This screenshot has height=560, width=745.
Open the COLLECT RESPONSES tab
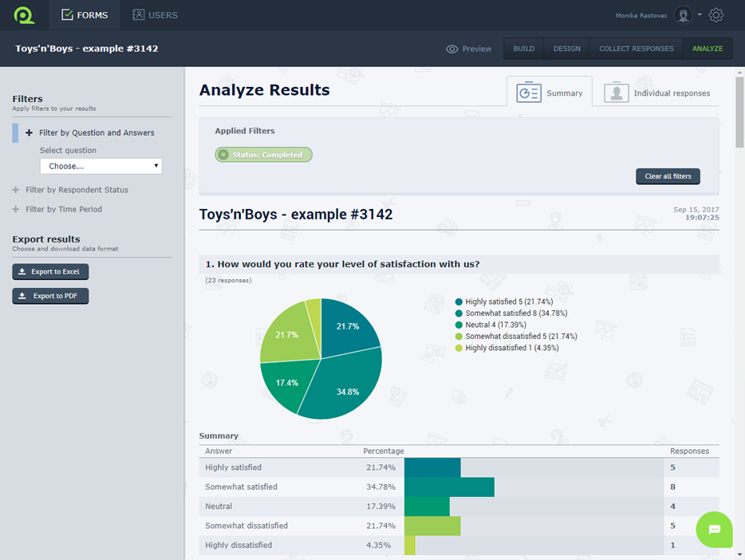[636, 48]
